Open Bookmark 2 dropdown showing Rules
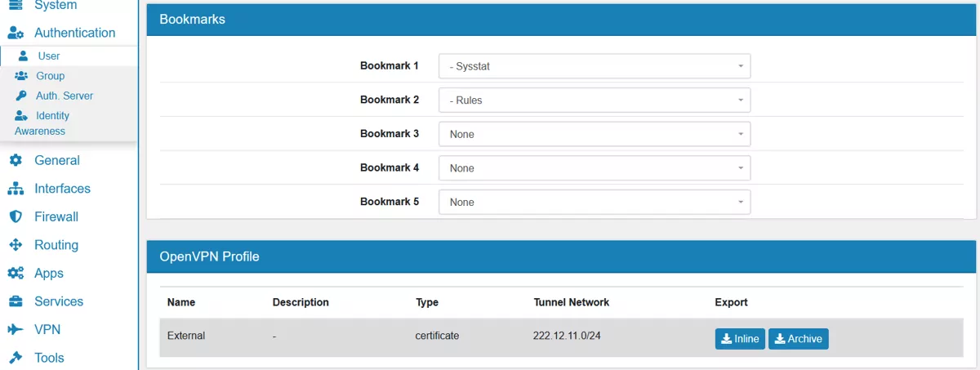 pyautogui.click(x=595, y=100)
